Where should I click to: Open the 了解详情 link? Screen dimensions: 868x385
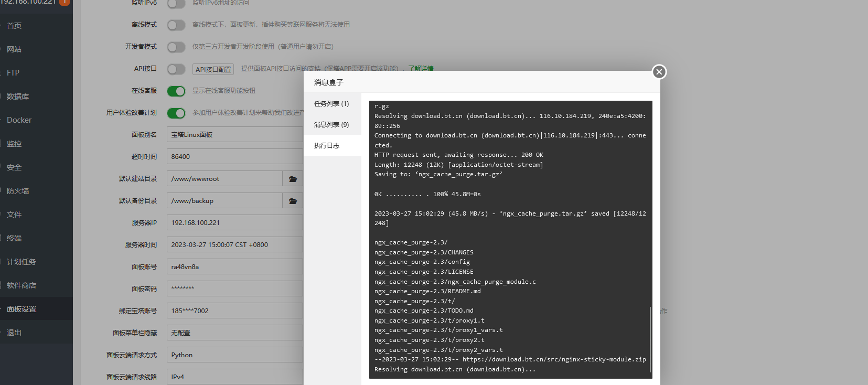coord(421,68)
